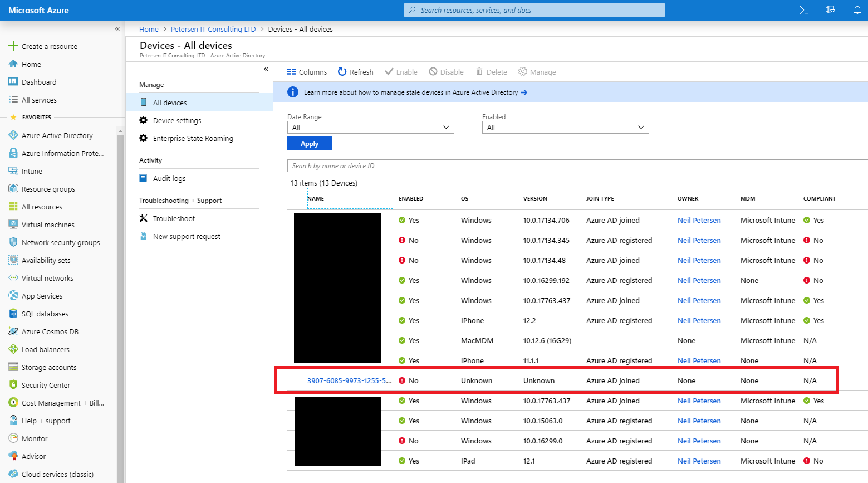Select All devices menu item
This screenshot has height=483, width=868.
click(199, 103)
